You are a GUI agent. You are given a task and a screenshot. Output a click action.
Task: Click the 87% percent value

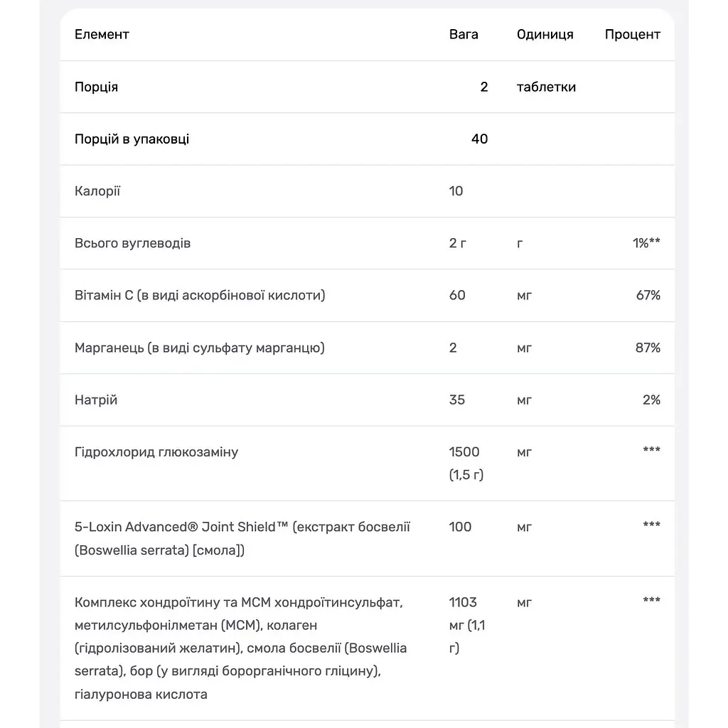pos(648,348)
